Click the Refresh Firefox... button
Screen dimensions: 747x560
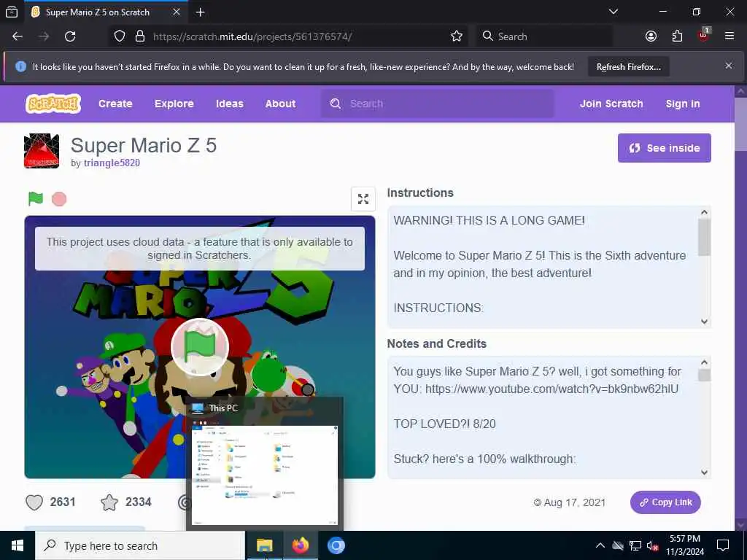point(628,66)
